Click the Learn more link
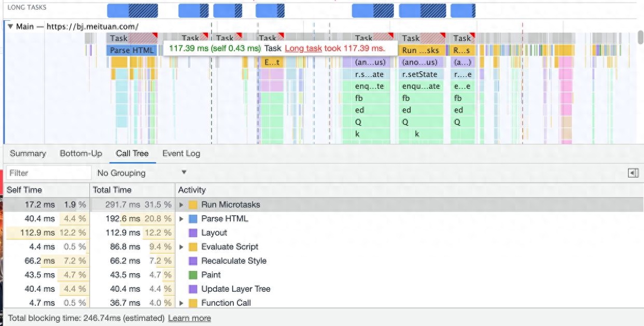Screen dimensions: 644x326 point(189,318)
